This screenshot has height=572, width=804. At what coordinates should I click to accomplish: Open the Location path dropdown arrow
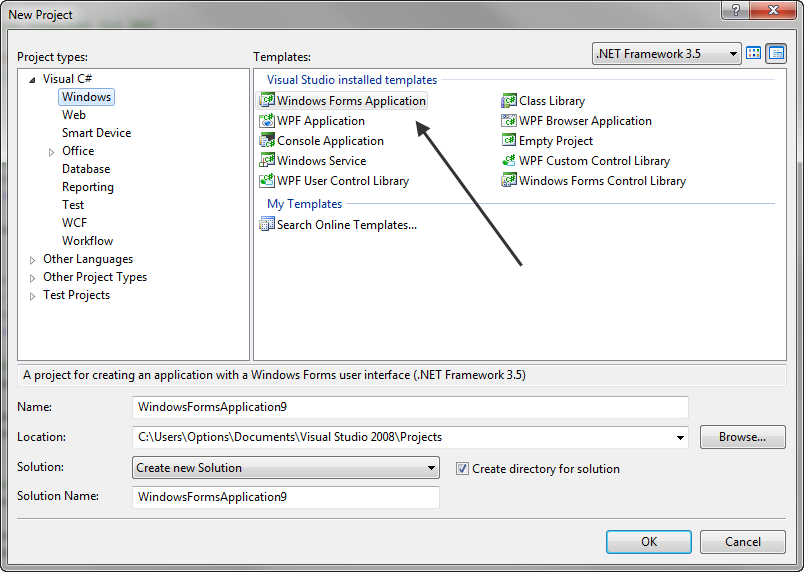pyautogui.click(x=680, y=437)
